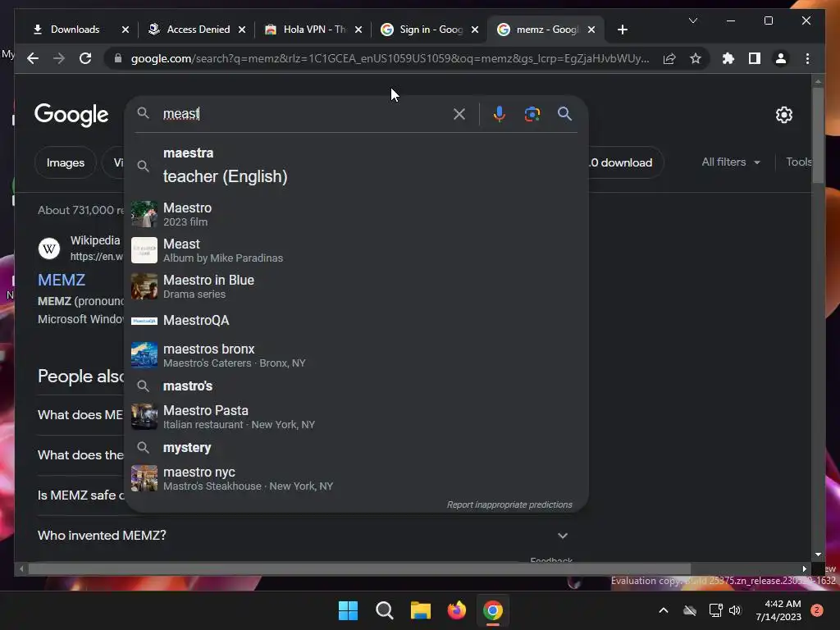Select 'Meast' album suggestion
Viewport: 840px width, 630px height.
click(356, 250)
